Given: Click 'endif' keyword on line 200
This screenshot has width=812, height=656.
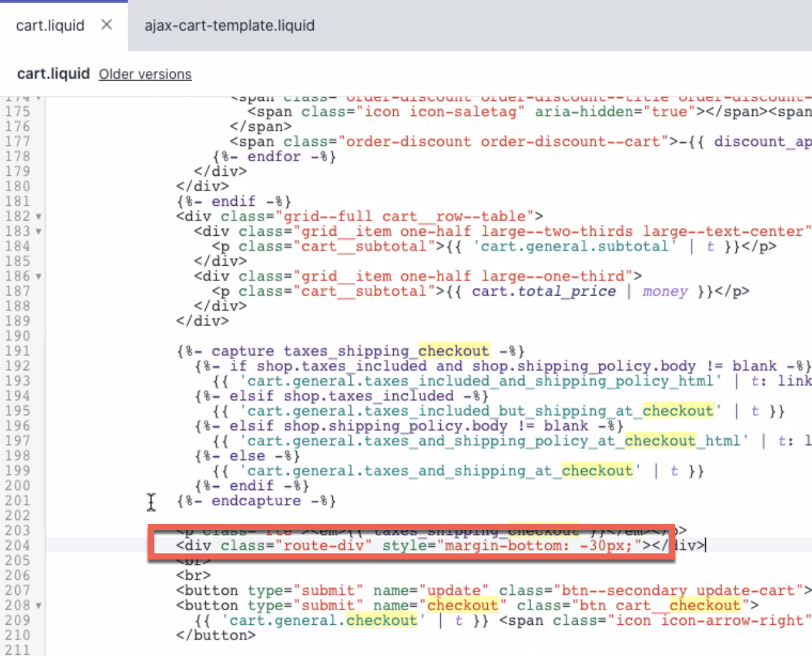Looking at the screenshot, I should pos(252,486).
